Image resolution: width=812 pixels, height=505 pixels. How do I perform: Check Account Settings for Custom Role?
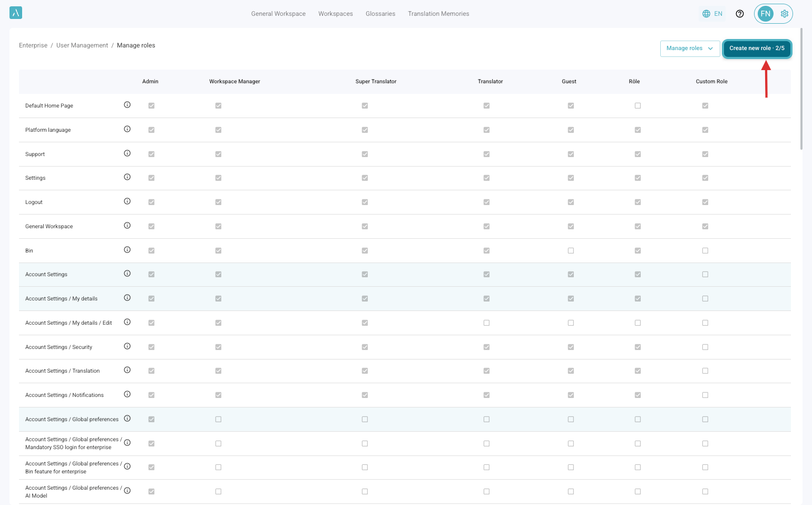[705, 274]
